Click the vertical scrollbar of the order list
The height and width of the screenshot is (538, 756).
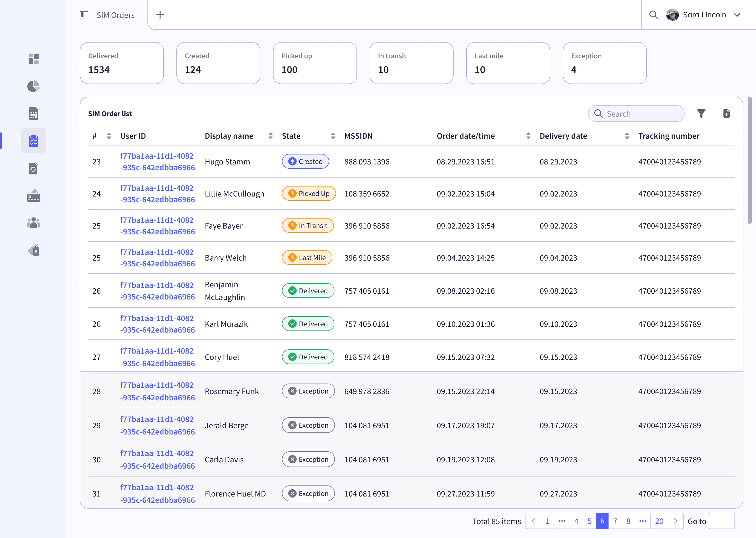pyautogui.click(x=750, y=161)
